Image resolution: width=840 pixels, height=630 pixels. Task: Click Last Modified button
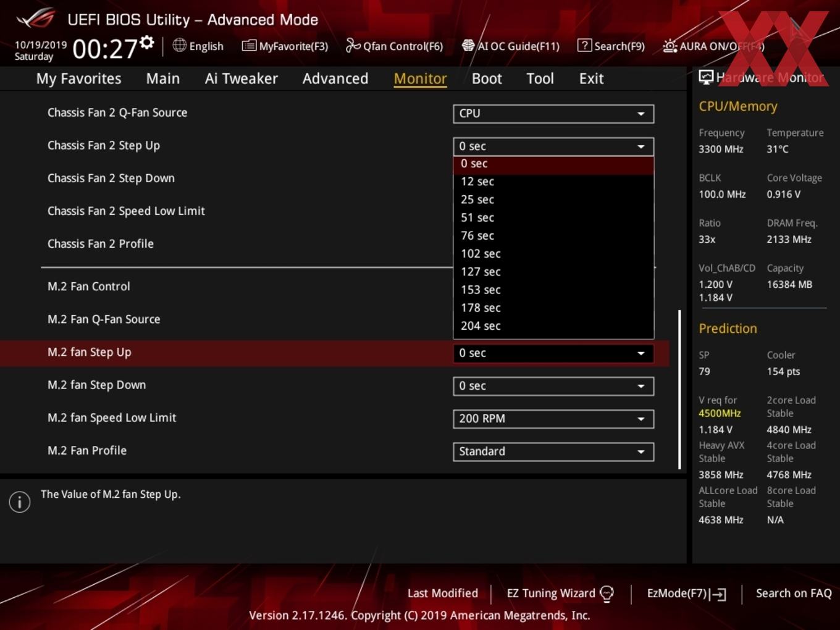click(443, 594)
